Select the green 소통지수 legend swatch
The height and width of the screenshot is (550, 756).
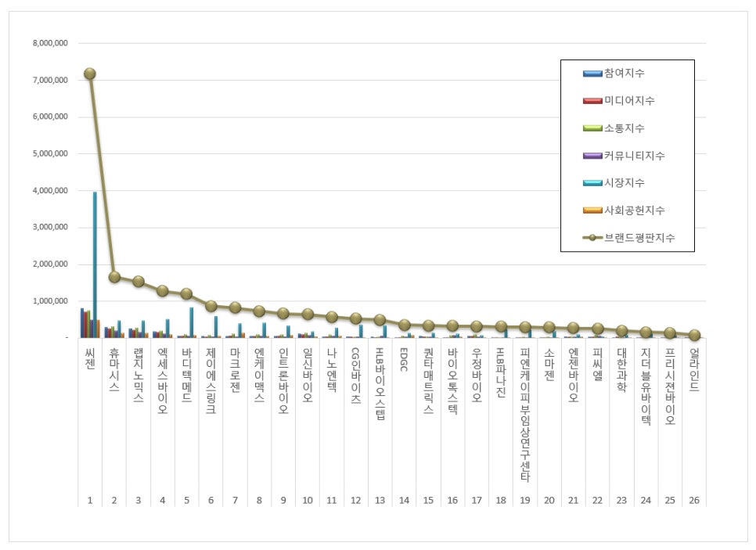592,128
